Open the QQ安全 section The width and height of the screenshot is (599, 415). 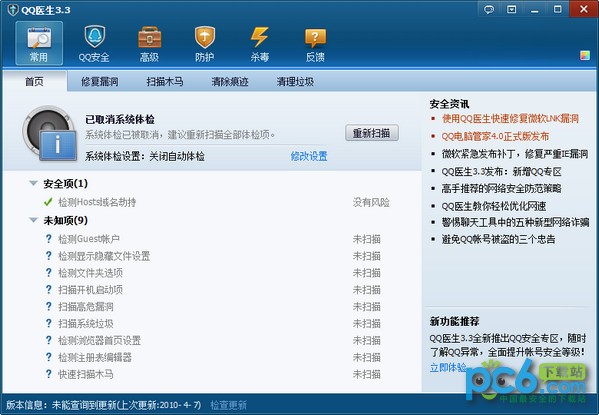click(94, 44)
